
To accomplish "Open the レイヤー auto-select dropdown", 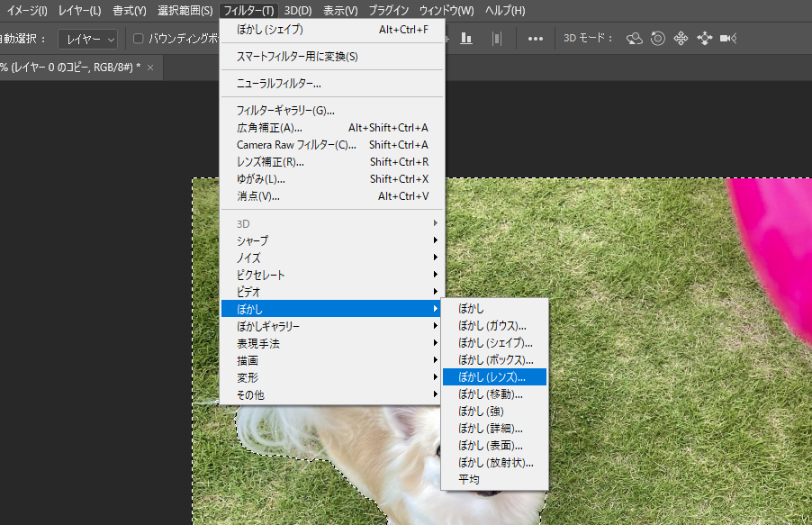I will (x=87, y=40).
